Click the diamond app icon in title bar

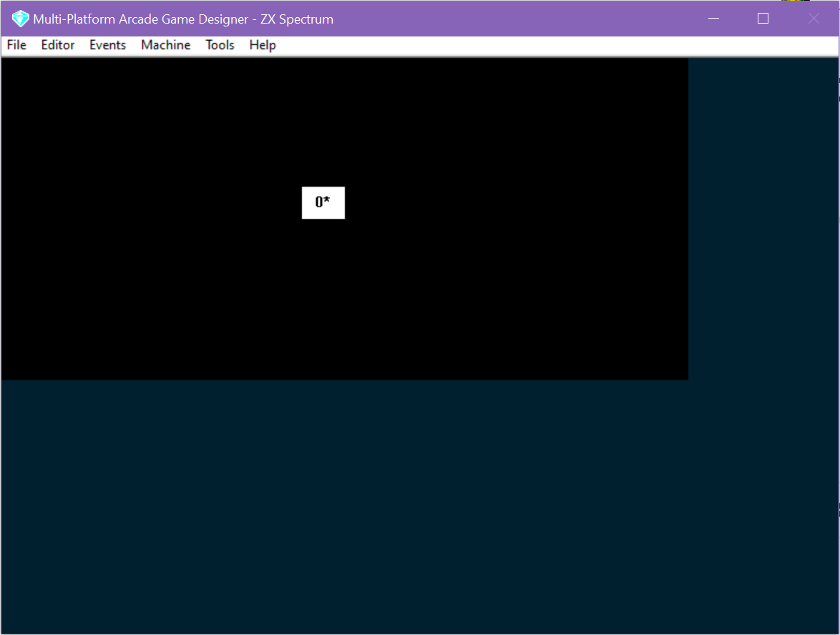[x=20, y=19]
